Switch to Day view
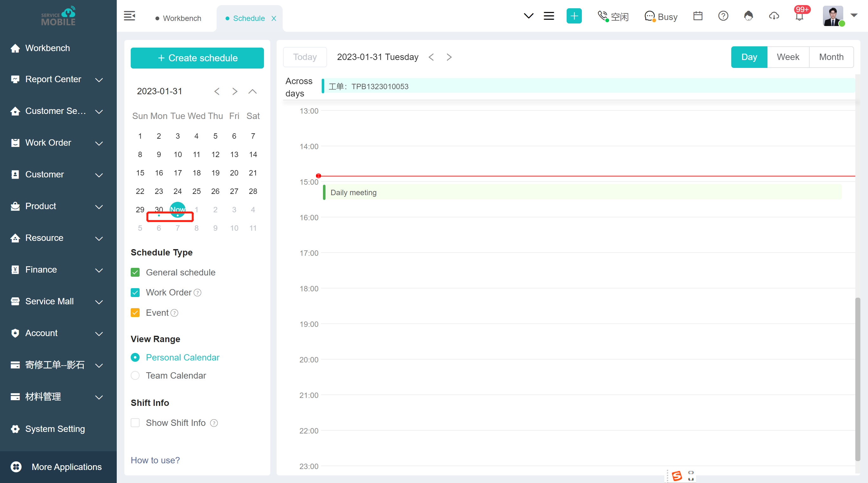This screenshot has height=483, width=868. 749,57
